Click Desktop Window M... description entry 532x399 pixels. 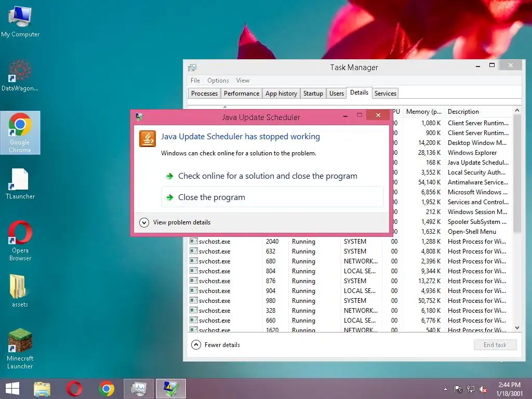(x=477, y=143)
